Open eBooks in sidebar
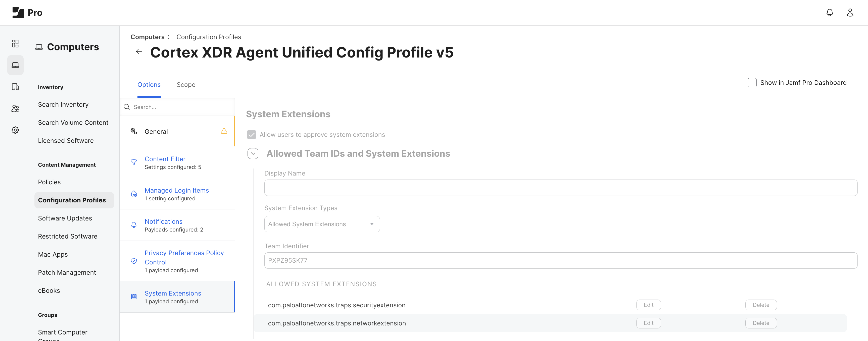The height and width of the screenshot is (341, 868). click(x=49, y=291)
